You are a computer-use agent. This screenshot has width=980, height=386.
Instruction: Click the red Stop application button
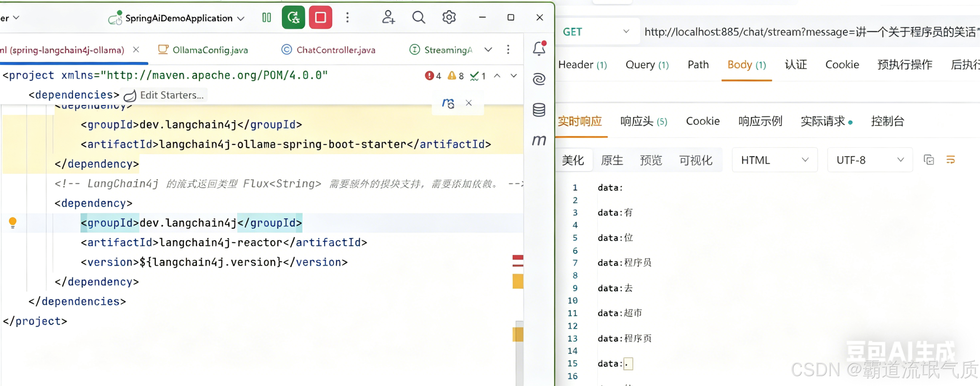click(320, 17)
